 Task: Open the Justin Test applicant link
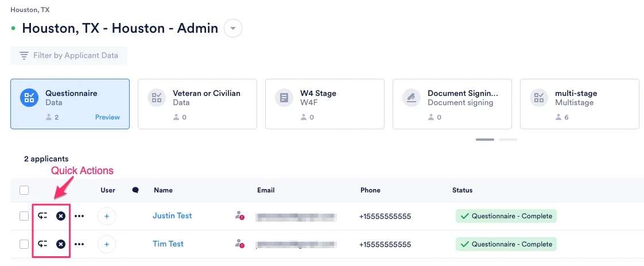[172, 215]
